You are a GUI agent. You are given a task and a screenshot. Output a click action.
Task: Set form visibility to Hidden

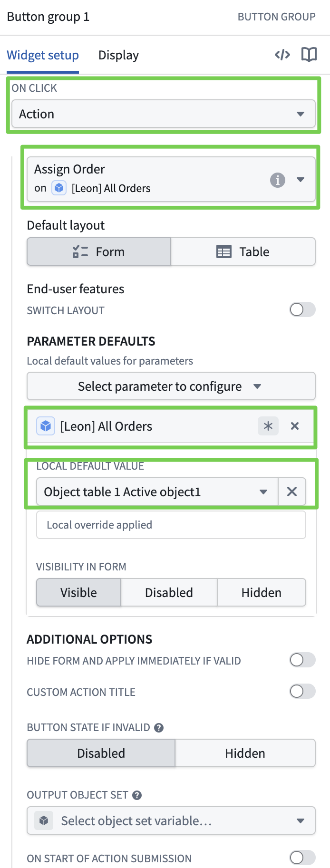pos(261,593)
